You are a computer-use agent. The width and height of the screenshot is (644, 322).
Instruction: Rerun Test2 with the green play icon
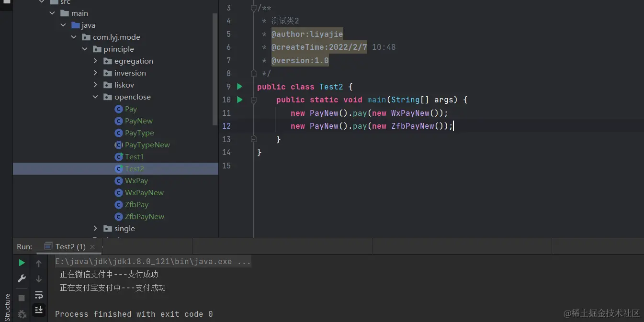pos(22,263)
